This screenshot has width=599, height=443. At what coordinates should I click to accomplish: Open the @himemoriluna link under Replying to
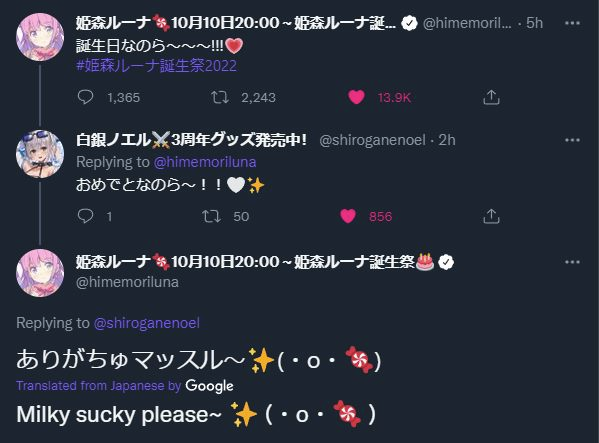205,162
